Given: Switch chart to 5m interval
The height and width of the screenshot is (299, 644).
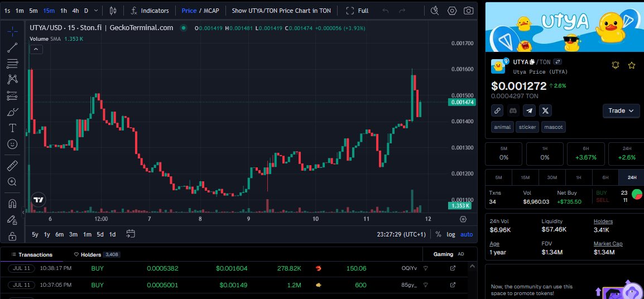Looking at the screenshot, I should (x=33, y=11).
